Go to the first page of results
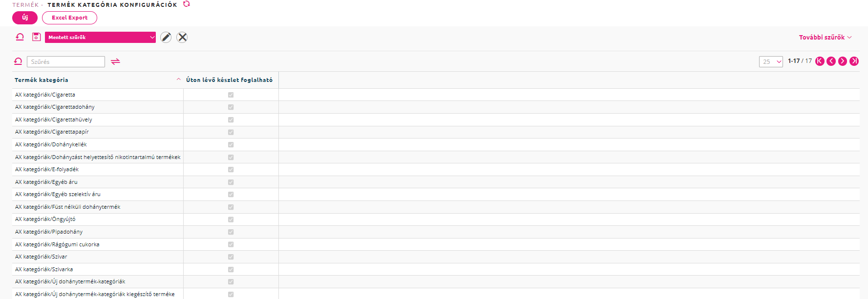 coord(820,61)
